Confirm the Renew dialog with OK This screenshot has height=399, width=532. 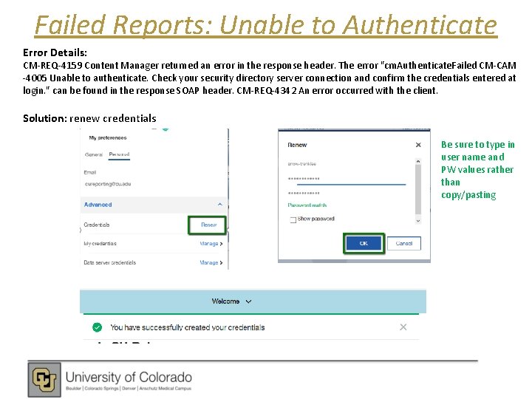364,243
